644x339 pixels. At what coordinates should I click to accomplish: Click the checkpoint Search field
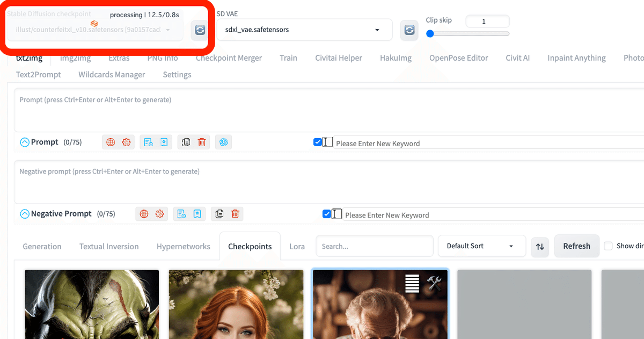pyautogui.click(x=375, y=246)
